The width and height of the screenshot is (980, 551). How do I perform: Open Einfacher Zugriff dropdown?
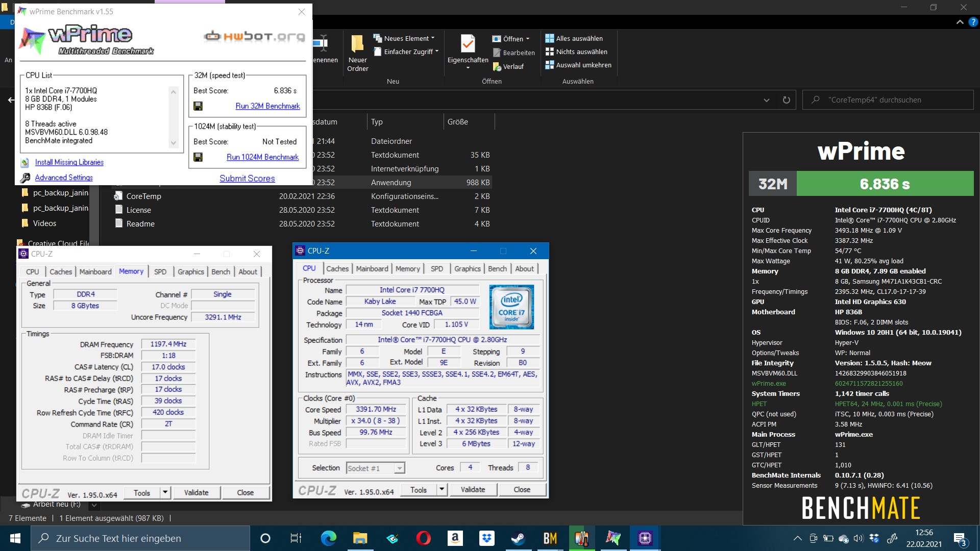(x=406, y=52)
